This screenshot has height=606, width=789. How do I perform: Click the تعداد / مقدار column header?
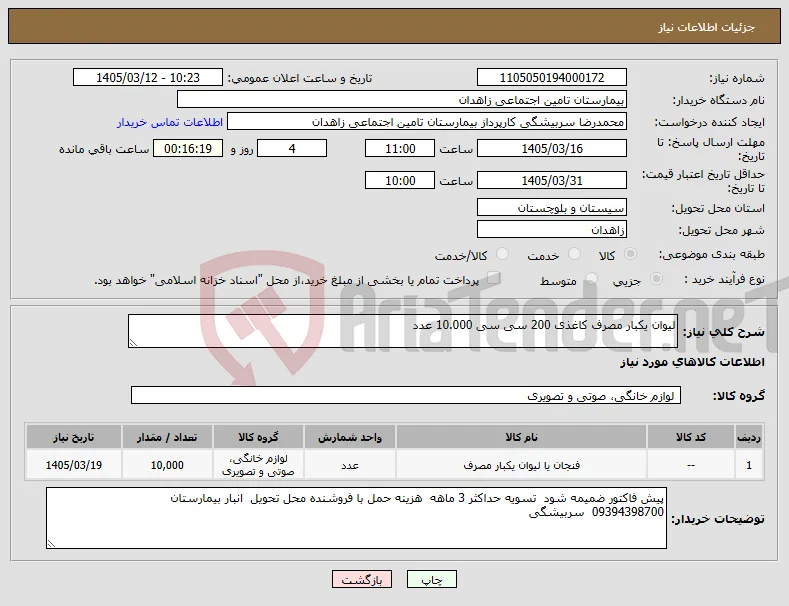[167, 437]
